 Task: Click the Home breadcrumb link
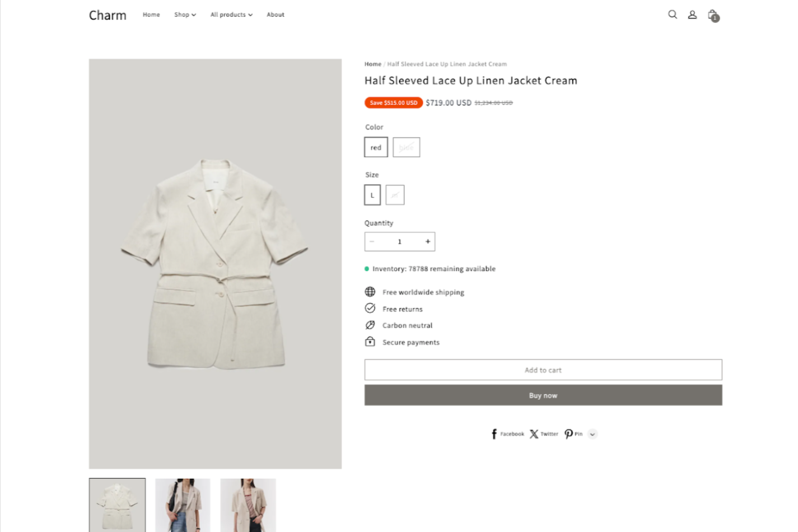tap(373, 64)
